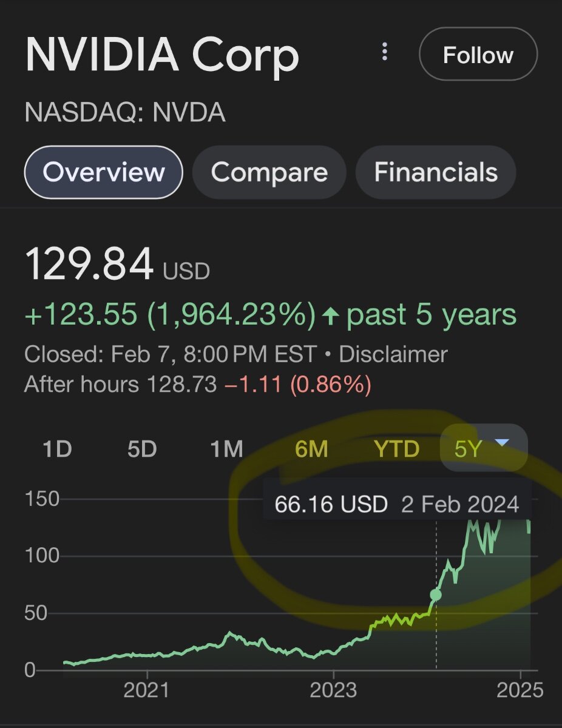This screenshot has height=728, width=562.
Task: Open the three-dot more options menu
Action: pyautogui.click(x=385, y=52)
